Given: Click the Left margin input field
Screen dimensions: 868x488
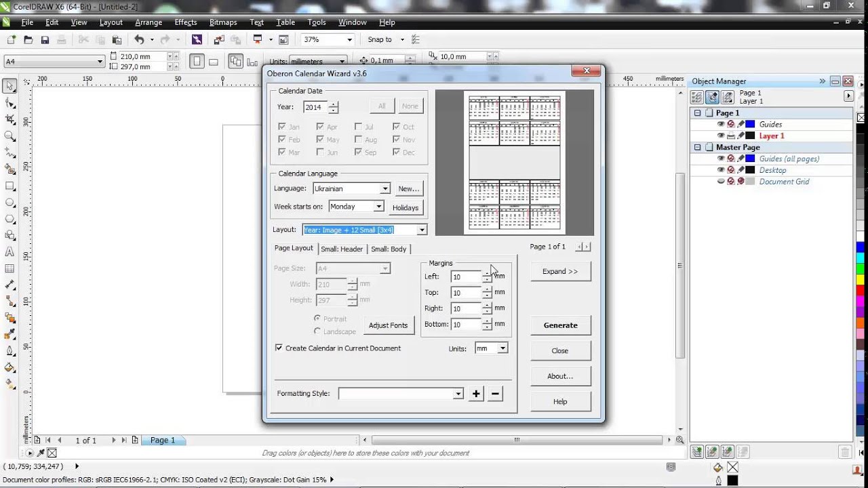Looking at the screenshot, I should tap(467, 277).
